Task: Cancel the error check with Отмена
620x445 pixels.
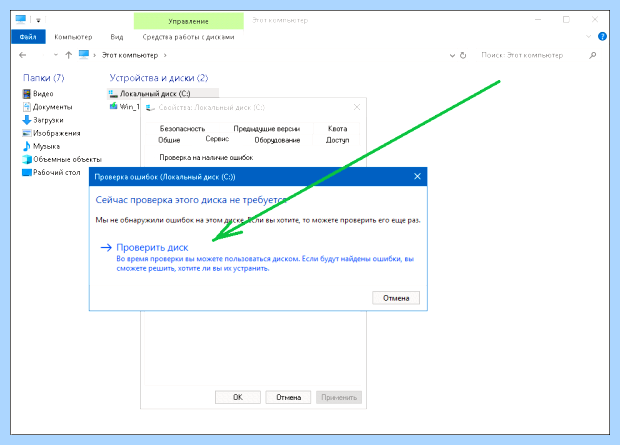Action: pyautogui.click(x=396, y=298)
